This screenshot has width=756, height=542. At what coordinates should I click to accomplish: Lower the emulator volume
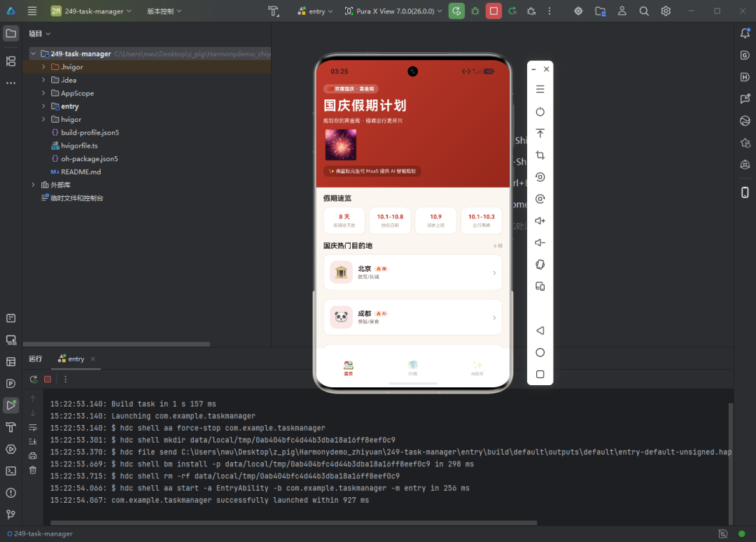coord(540,242)
